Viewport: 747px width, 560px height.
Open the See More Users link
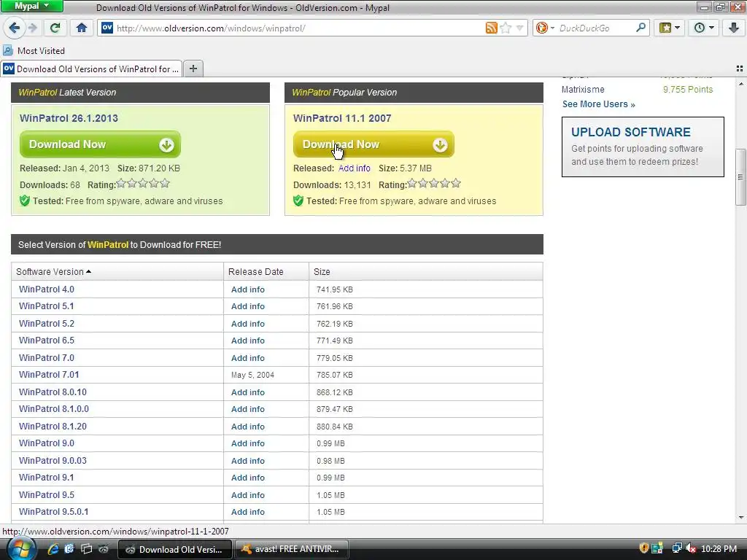click(598, 104)
